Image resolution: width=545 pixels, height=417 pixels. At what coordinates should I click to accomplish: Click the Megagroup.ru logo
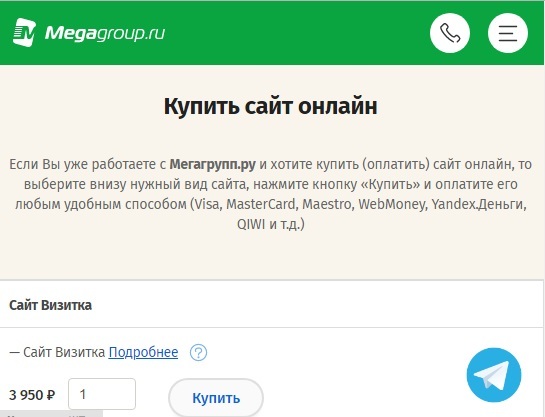[89, 33]
